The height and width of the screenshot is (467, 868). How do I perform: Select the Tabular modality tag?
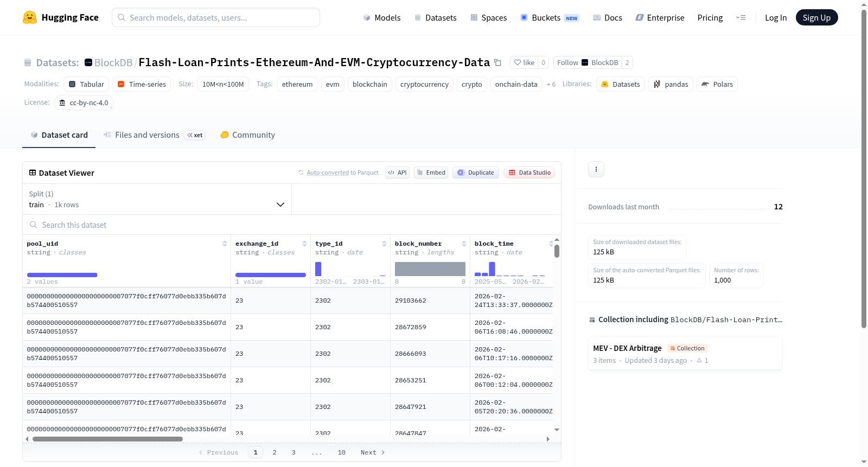pos(87,84)
